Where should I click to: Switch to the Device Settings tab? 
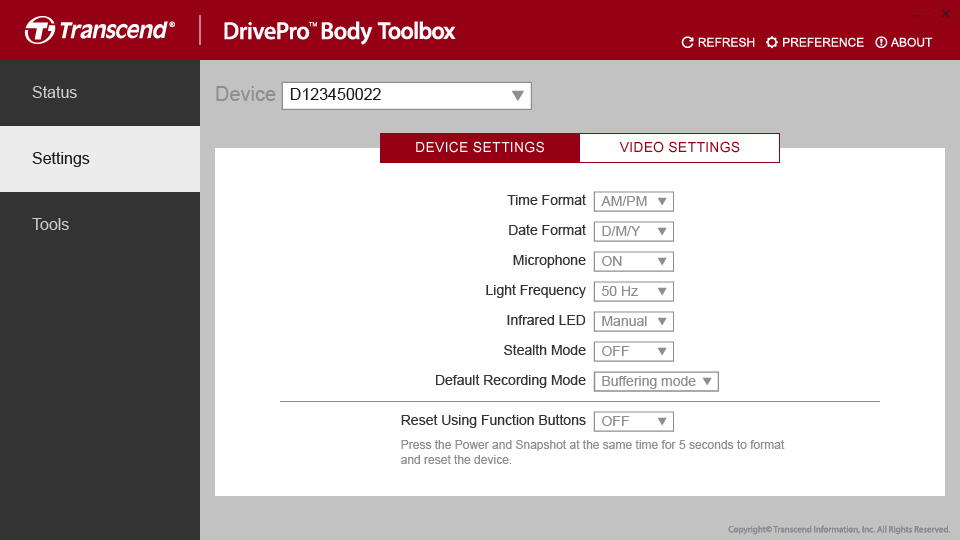(x=479, y=148)
